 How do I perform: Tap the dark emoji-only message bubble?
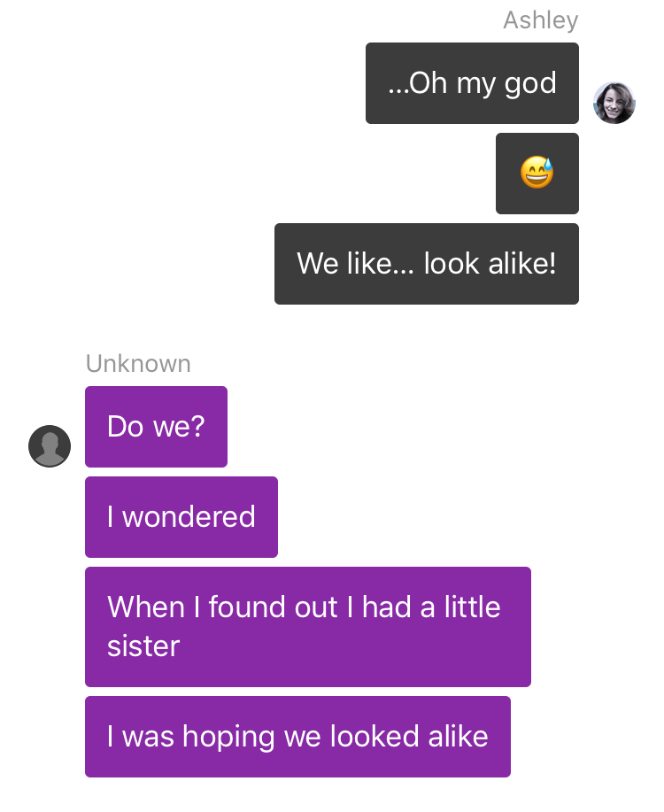[x=537, y=174]
